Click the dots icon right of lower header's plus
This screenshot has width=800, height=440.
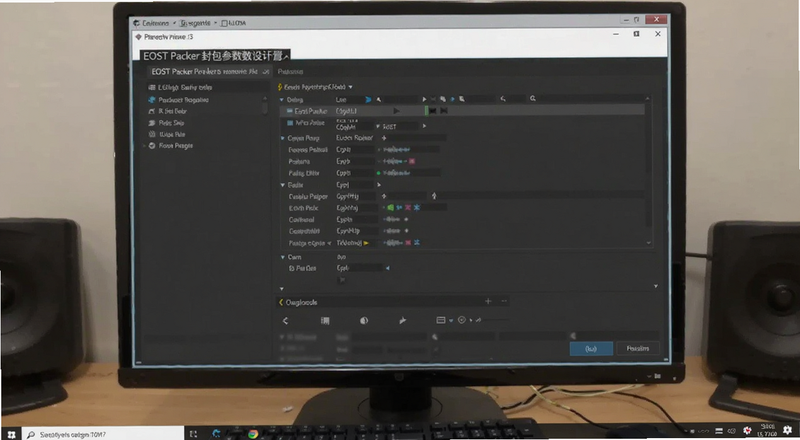pos(504,302)
